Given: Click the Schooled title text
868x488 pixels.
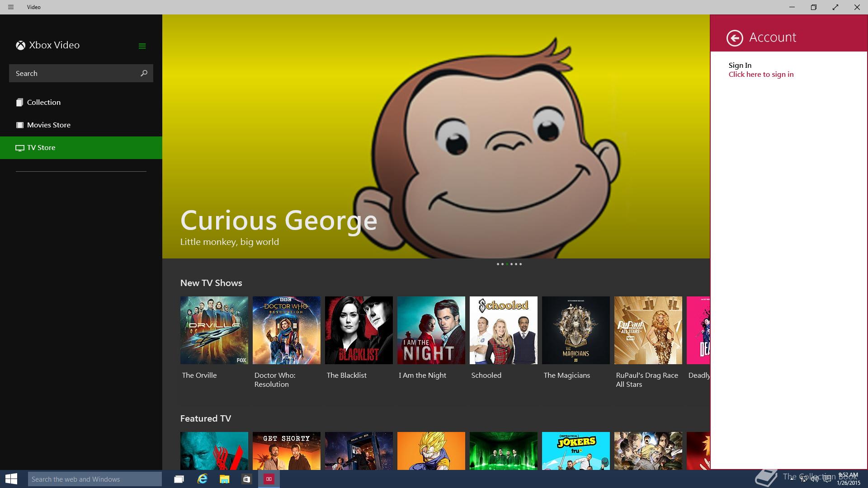Looking at the screenshot, I should [x=486, y=375].
